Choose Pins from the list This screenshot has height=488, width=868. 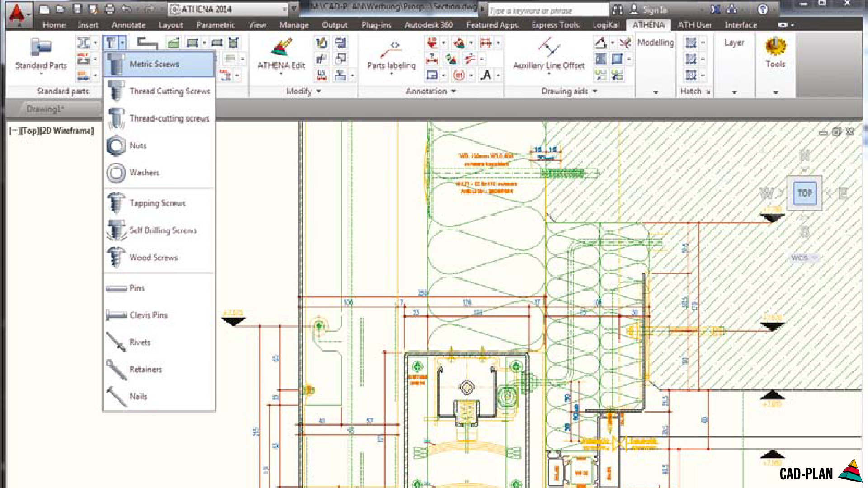coord(159,288)
